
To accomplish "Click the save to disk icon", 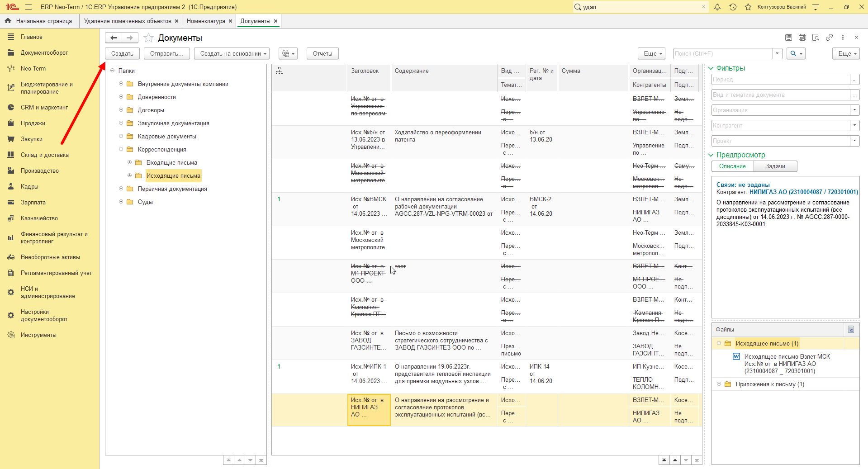I will coord(788,38).
